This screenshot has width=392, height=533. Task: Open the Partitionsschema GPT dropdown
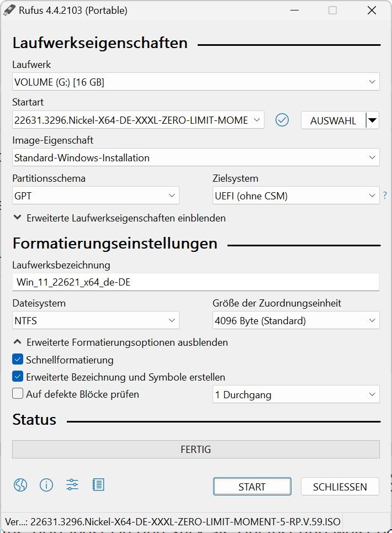(96, 196)
